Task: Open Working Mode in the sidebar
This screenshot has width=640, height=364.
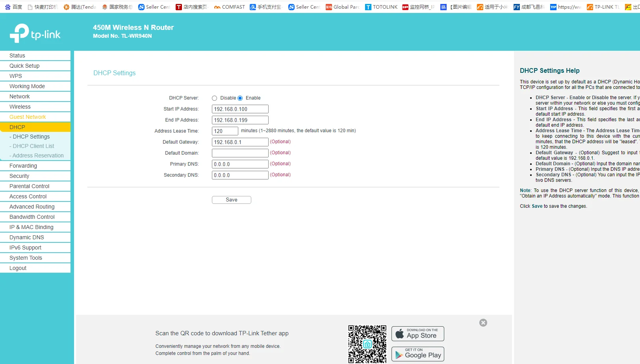Action: point(35,86)
